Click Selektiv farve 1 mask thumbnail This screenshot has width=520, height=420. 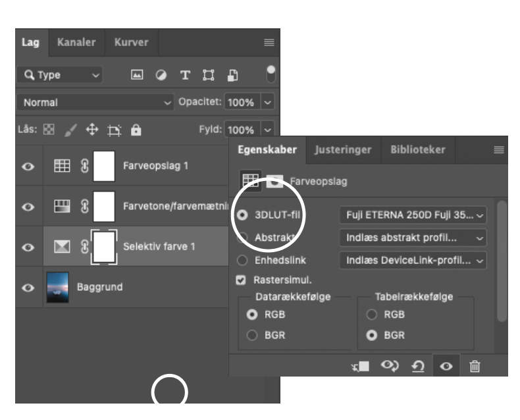point(104,247)
